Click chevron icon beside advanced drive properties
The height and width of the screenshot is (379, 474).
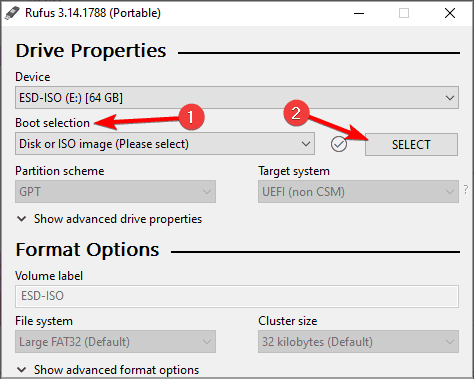pos(22,219)
